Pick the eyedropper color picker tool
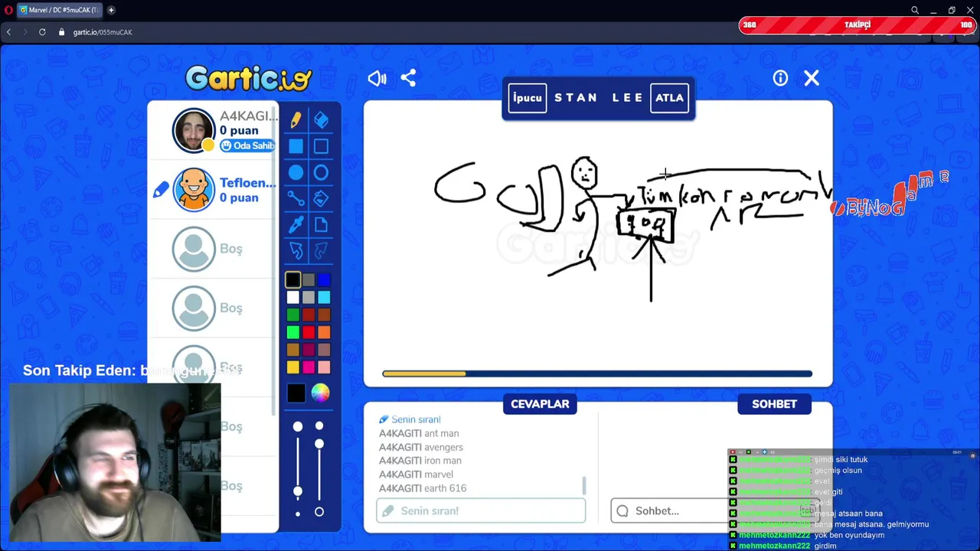 [x=296, y=225]
